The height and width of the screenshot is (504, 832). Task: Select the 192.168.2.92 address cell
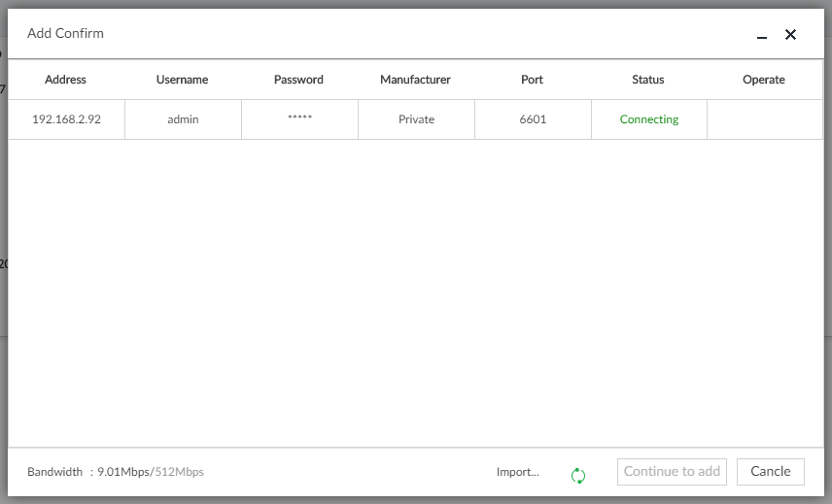tap(66, 119)
